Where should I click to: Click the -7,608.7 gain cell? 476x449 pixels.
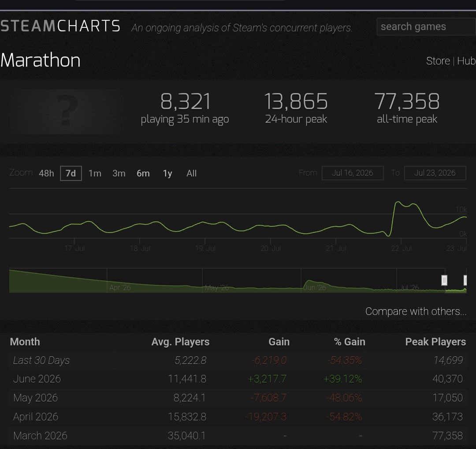[268, 398]
